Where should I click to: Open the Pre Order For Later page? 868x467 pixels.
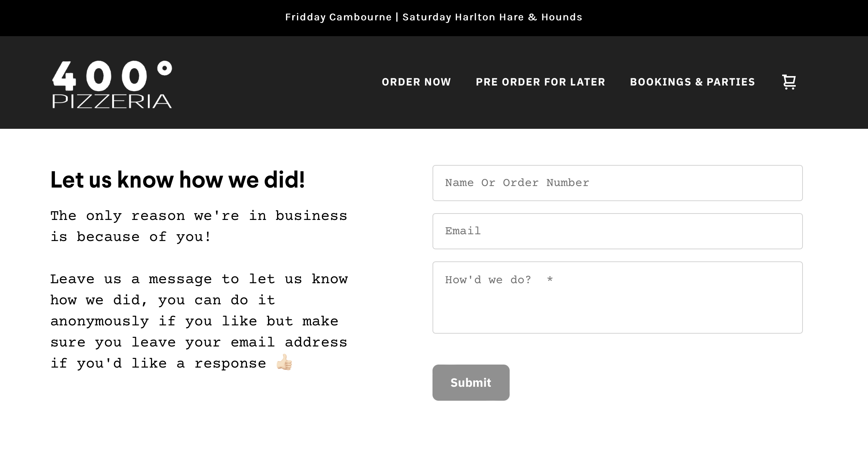click(540, 82)
